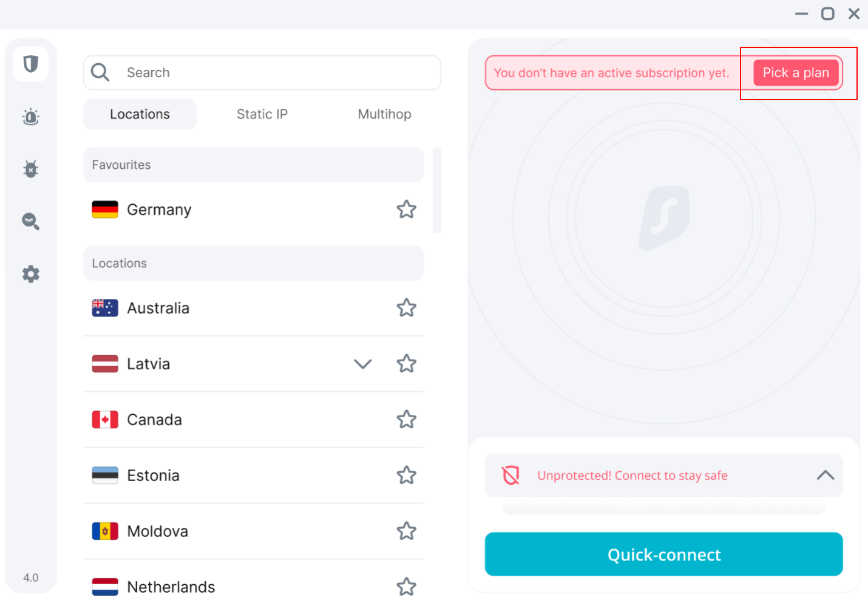868x600 pixels.
Task: Open the Alert siren sidebar icon
Action: pos(31,117)
